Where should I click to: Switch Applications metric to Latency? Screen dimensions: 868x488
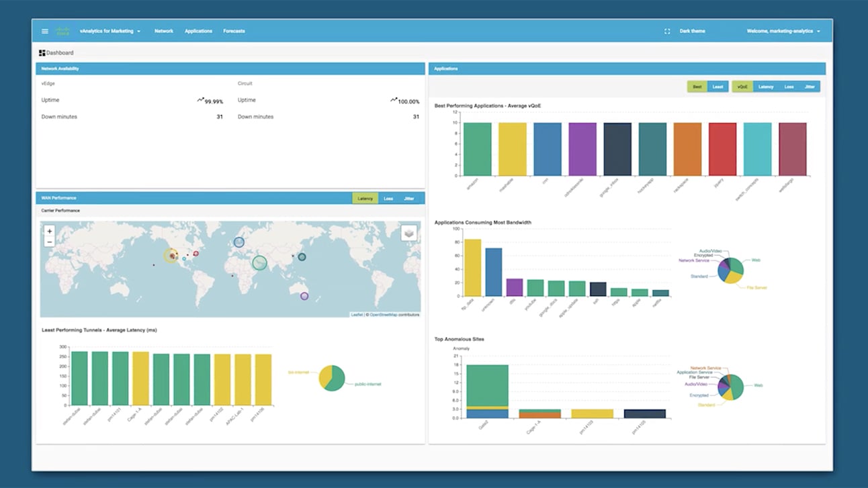point(766,86)
